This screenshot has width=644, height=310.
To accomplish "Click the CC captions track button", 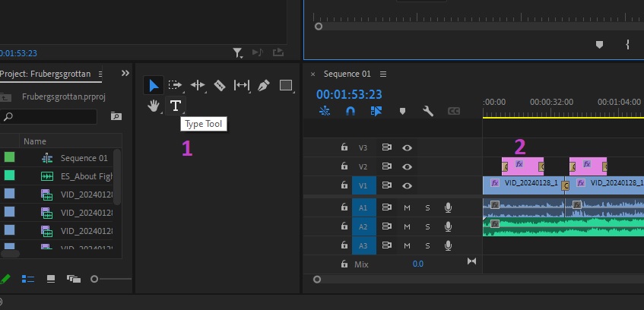I will (453, 111).
